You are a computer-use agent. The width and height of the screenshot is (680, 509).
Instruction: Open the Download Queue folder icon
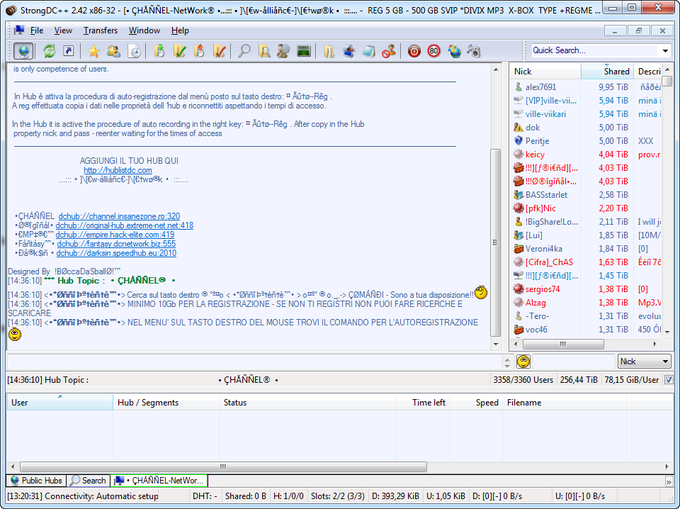[x=160, y=51]
